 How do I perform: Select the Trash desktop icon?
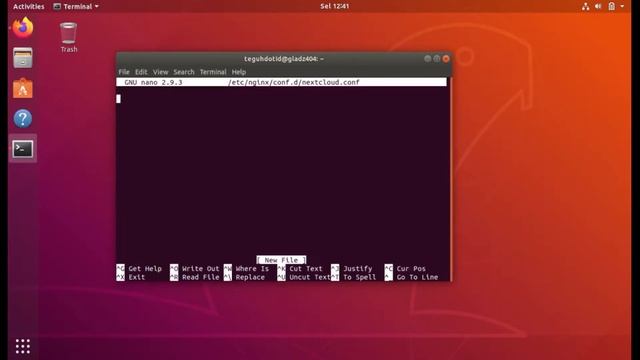[x=69, y=38]
